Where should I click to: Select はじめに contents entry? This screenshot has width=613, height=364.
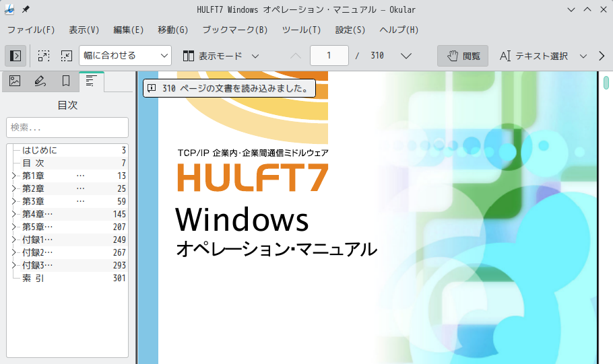[40, 150]
